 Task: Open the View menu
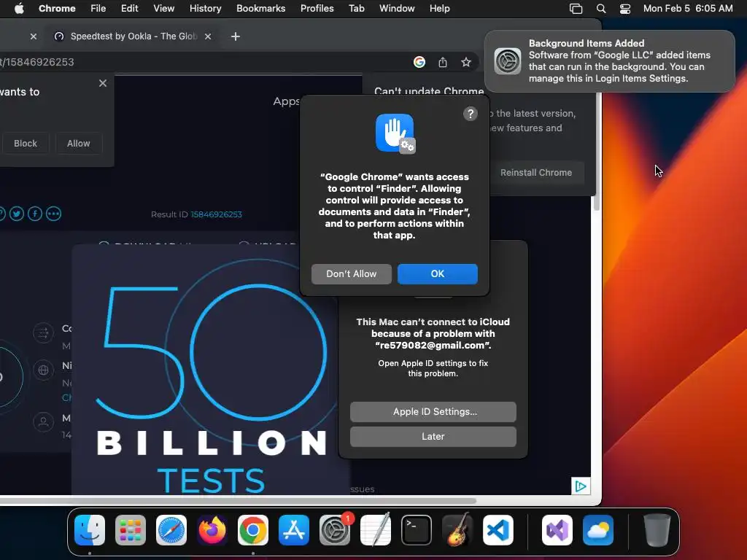(x=163, y=9)
